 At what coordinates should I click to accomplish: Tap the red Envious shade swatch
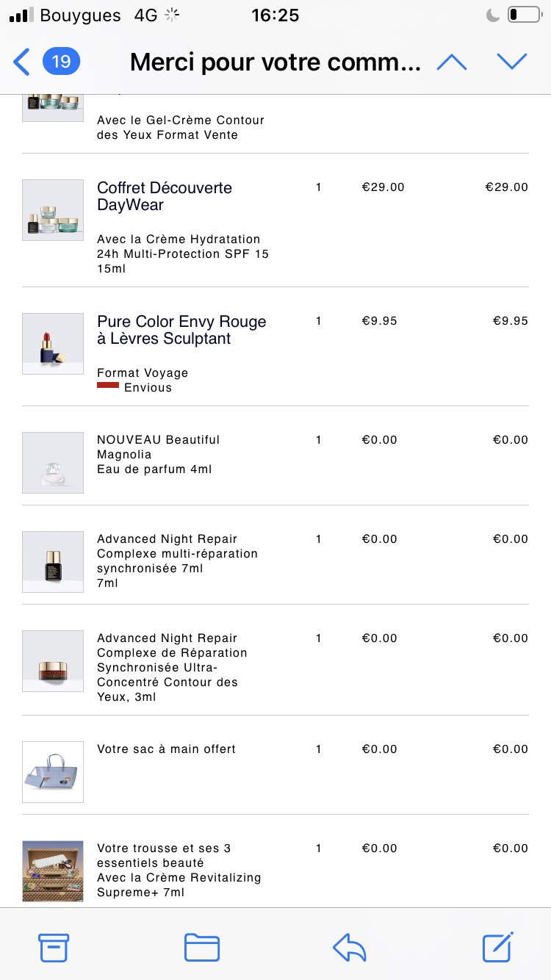(x=108, y=385)
